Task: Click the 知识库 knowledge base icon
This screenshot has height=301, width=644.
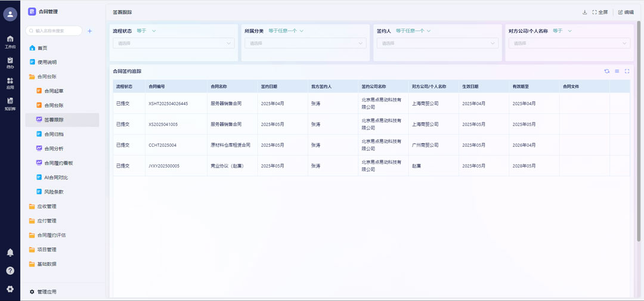Action: click(10, 103)
